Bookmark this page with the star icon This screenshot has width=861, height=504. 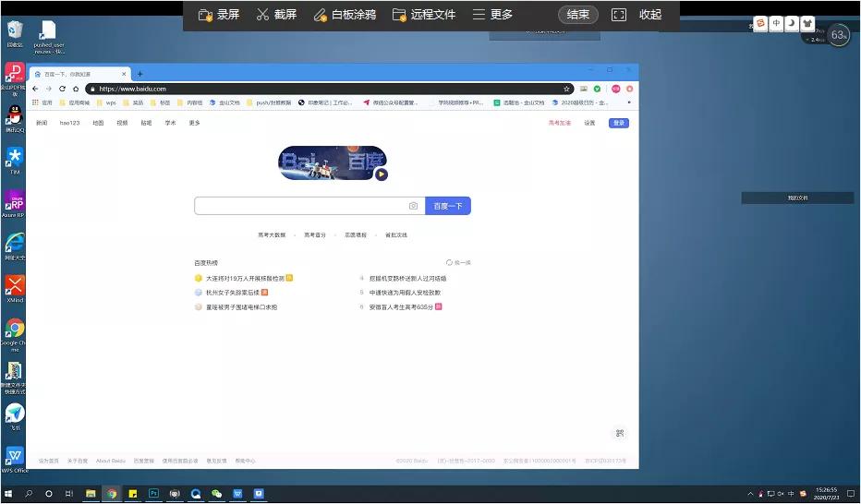point(566,89)
